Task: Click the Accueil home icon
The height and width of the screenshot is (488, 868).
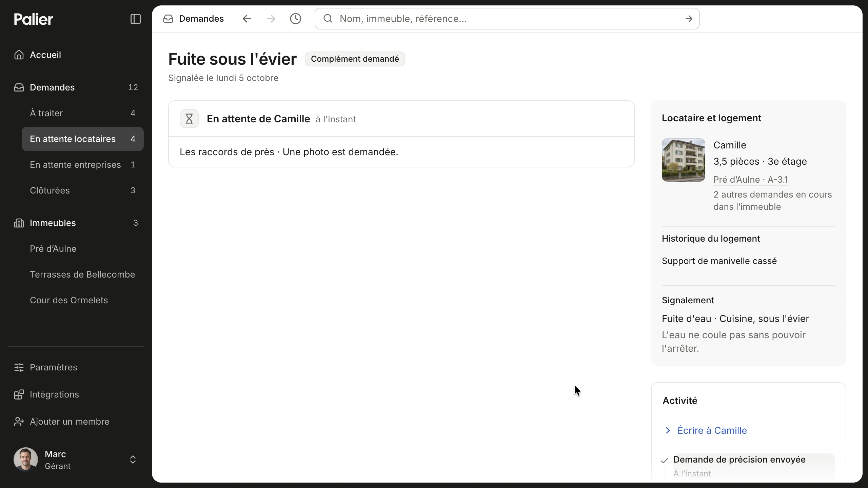Action: click(19, 55)
